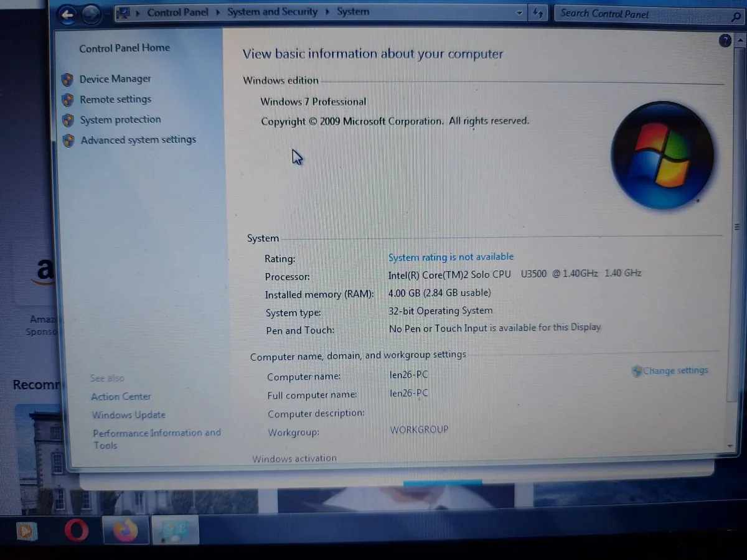Click Windows 7 Professional edition text
Image resolution: width=747 pixels, height=560 pixels.
pyautogui.click(x=313, y=101)
